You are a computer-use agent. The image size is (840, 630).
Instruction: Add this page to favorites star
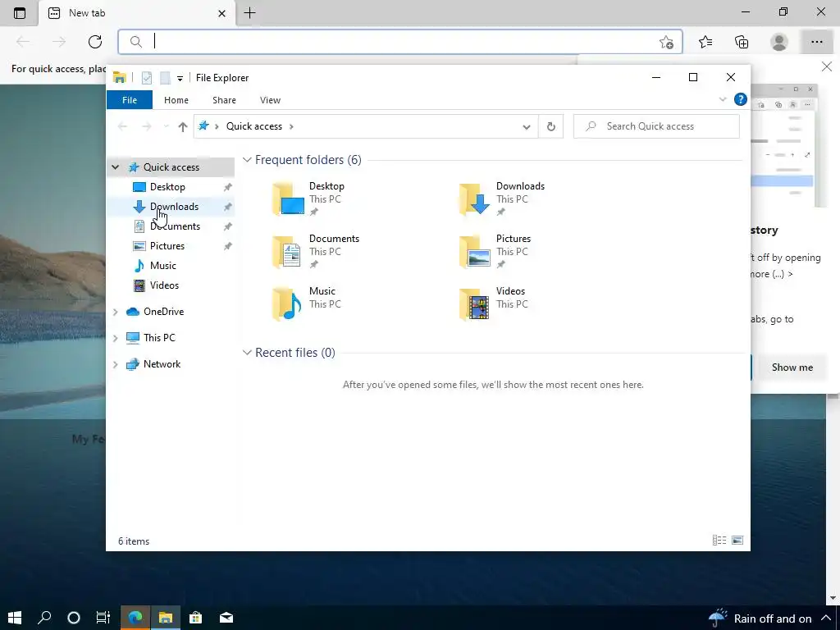pos(666,42)
